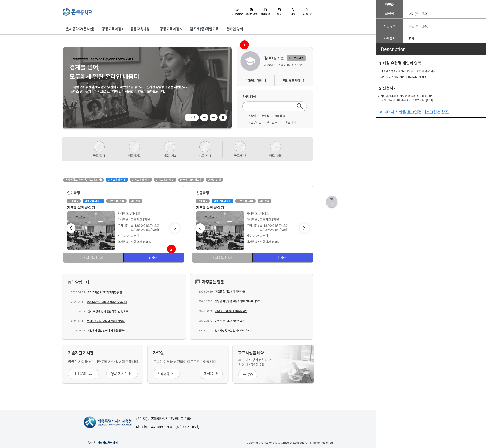The width and height of the screenshot is (486, 448).
Task: Select the #고급수학 hashtag
Action: point(273,122)
